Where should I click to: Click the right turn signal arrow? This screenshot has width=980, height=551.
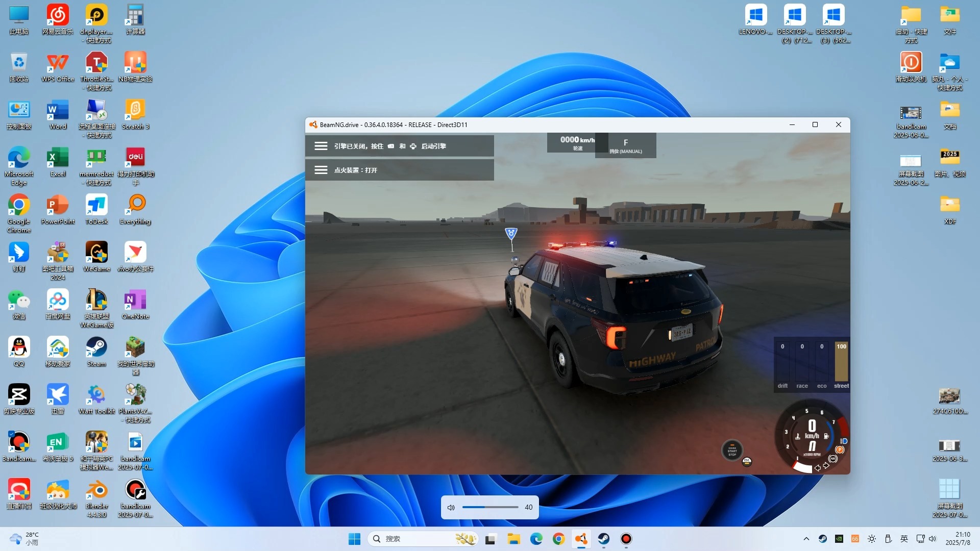(x=826, y=465)
